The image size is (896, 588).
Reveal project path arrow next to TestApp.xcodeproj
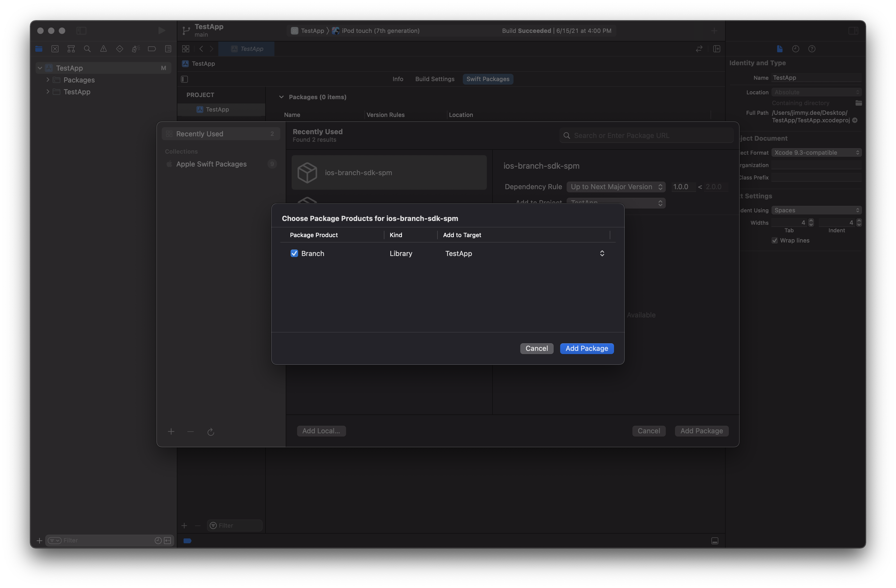click(x=854, y=120)
